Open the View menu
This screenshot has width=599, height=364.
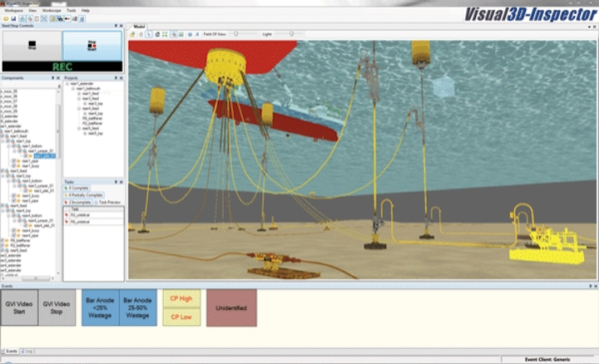click(x=32, y=10)
